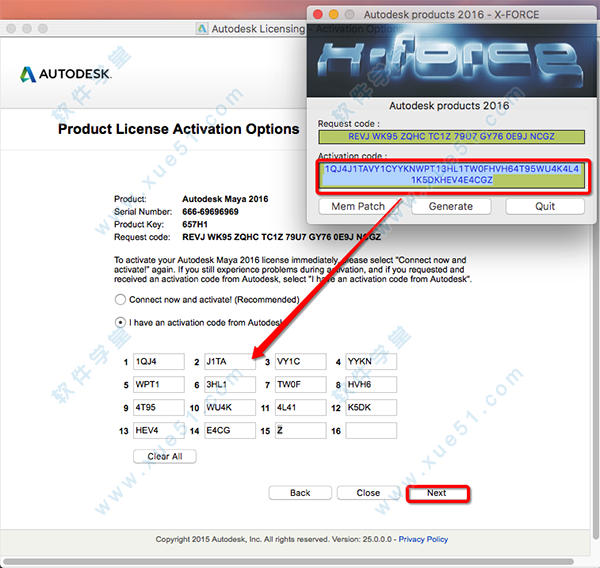Click the 'Product License Activation Options' heading
600x568 pixels.
(179, 129)
